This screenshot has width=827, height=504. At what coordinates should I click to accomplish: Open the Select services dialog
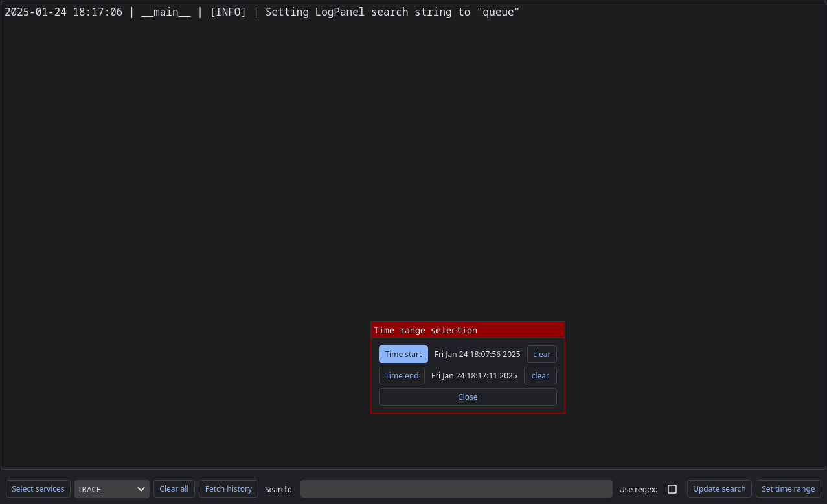(38, 488)
